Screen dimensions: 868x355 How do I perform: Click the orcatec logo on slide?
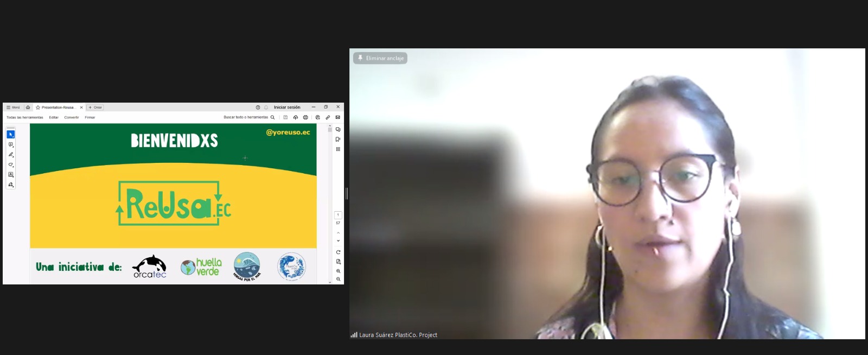(150, 267)
